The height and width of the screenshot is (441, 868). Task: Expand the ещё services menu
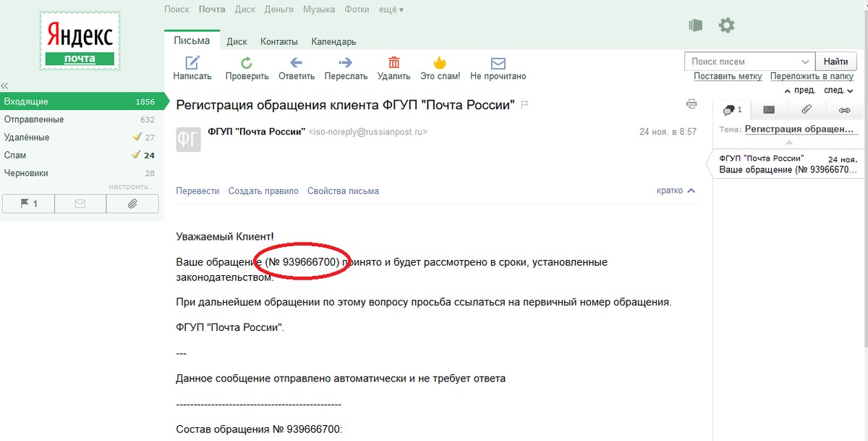391,9
